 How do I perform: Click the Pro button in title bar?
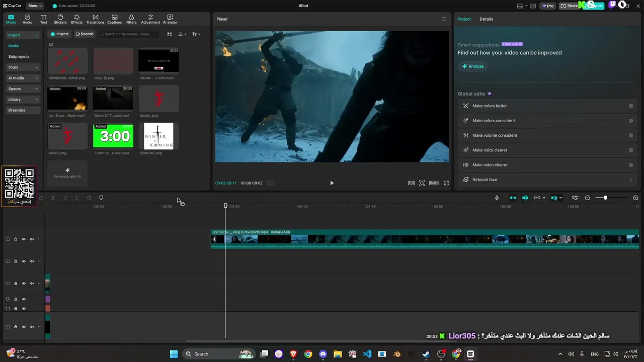pos(548,6)
